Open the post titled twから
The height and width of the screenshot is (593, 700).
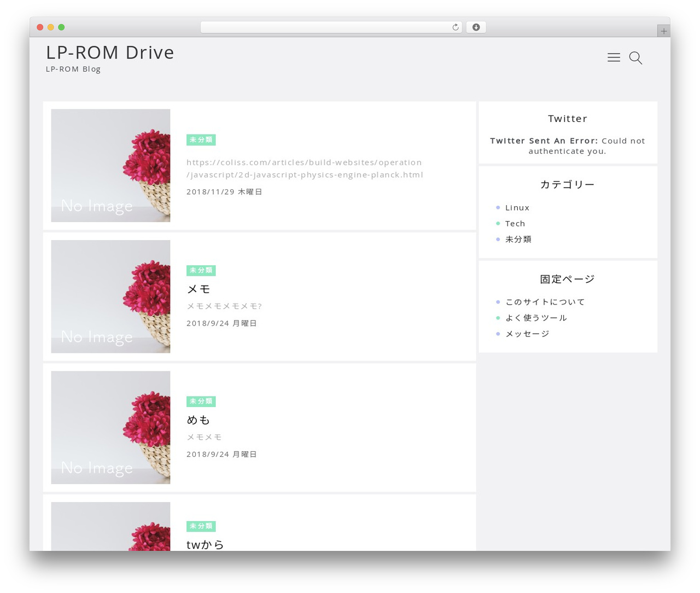[x=206, y=544]
